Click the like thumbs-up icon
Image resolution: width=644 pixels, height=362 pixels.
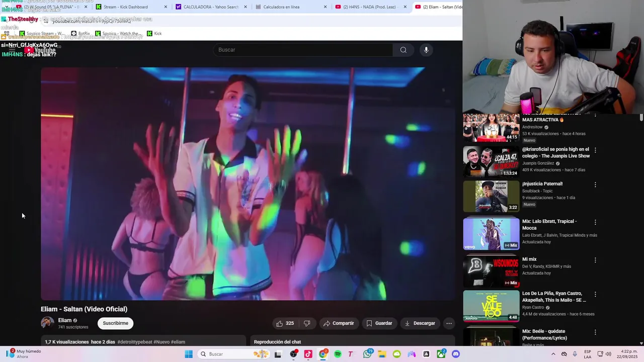click(x=279, y=323)
